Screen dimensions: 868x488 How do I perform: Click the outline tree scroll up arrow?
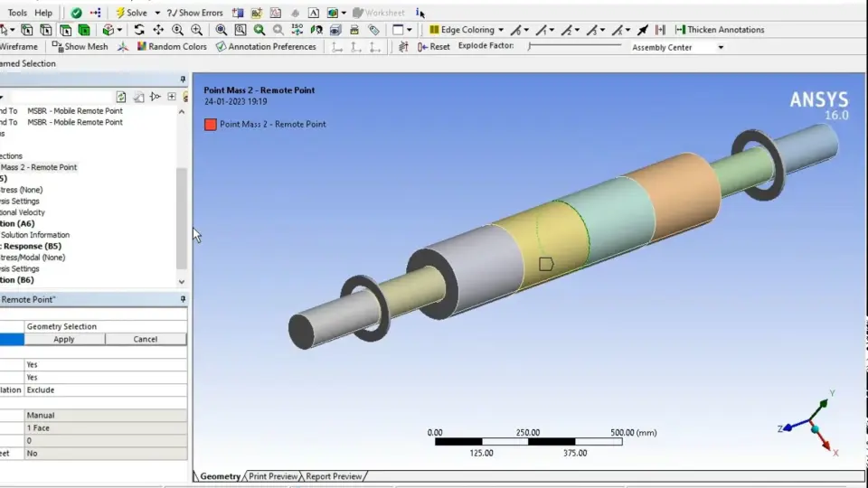(182, 112)
